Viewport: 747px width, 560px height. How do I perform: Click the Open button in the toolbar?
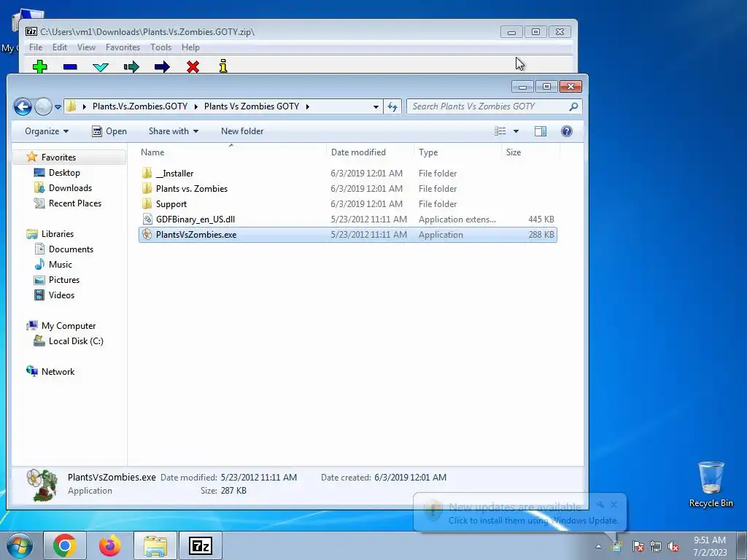[x=109, y=131]
